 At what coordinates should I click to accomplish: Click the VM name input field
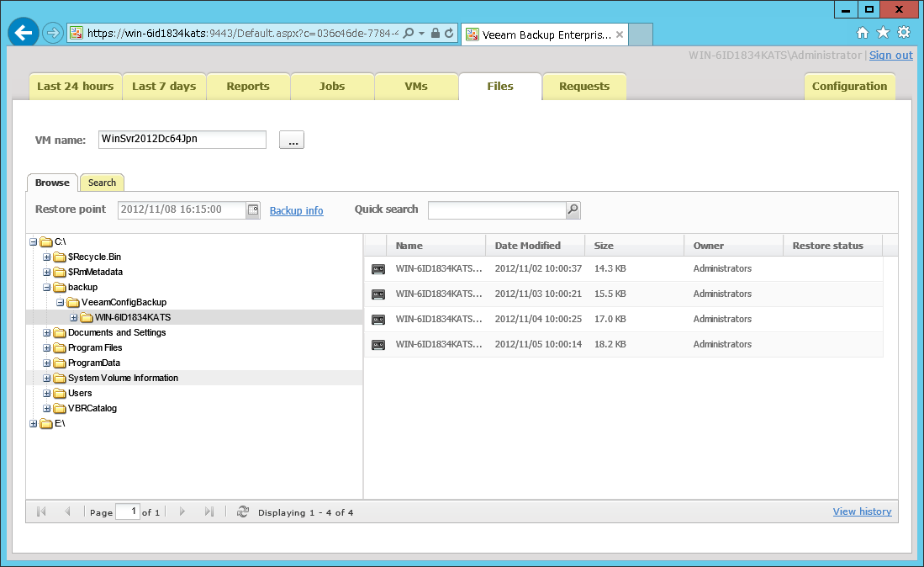tap(182, 140)
